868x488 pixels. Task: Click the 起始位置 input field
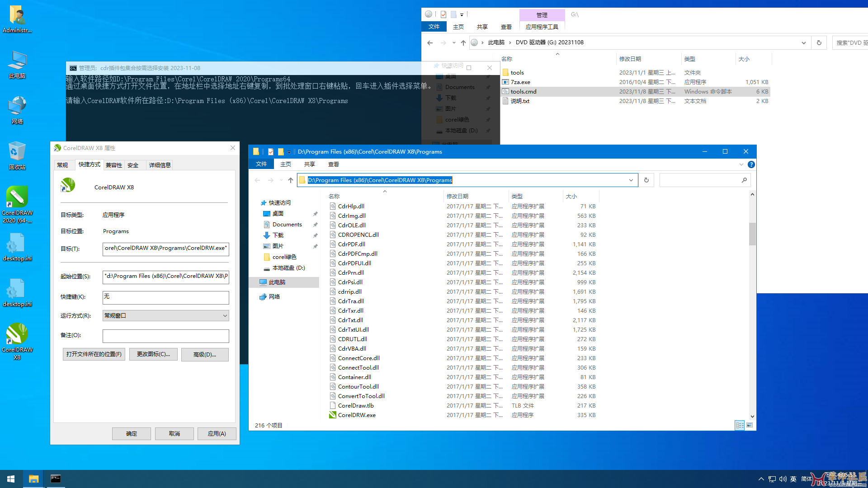[165, 277]
